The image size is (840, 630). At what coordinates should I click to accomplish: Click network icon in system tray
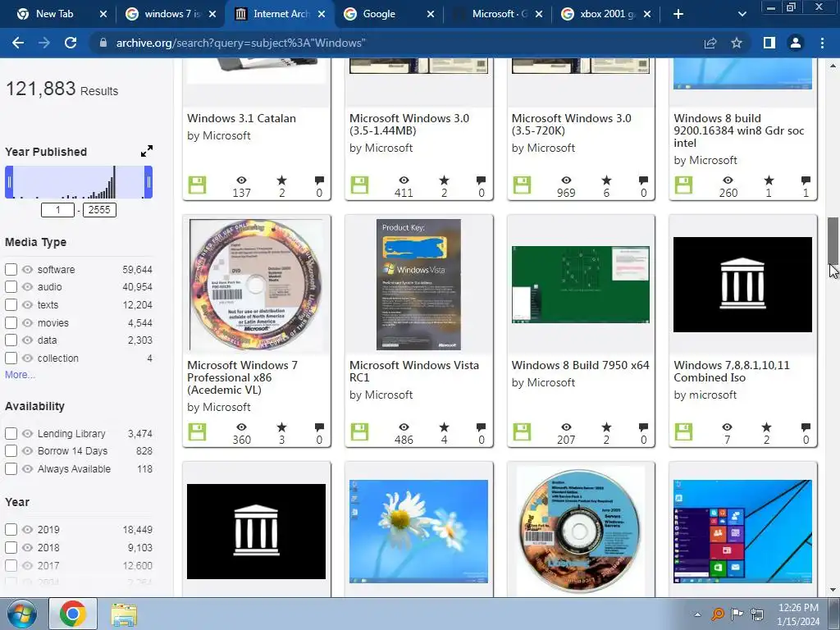(757, 614)
